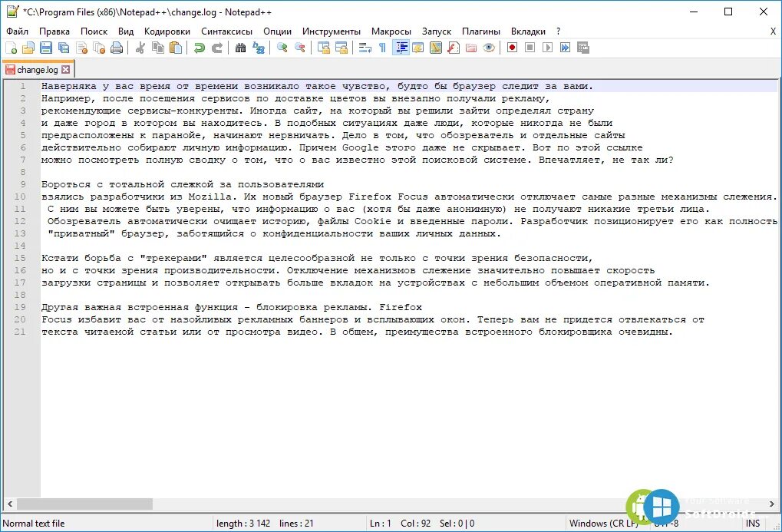This screenshot has width=782, height=532.
Task: Click line number 10 in the margin
Action: pyautogui.click(x=20, y=197)
